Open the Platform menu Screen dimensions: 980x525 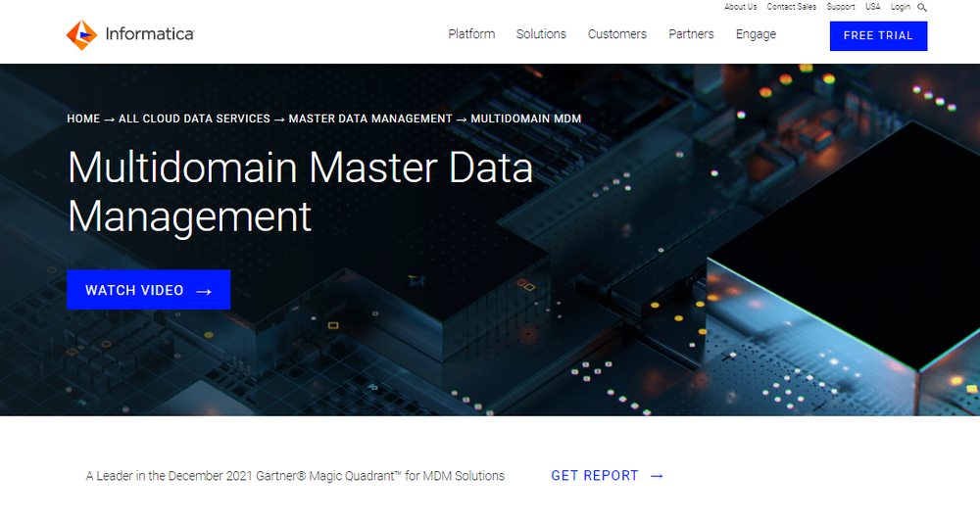[471, 34]
